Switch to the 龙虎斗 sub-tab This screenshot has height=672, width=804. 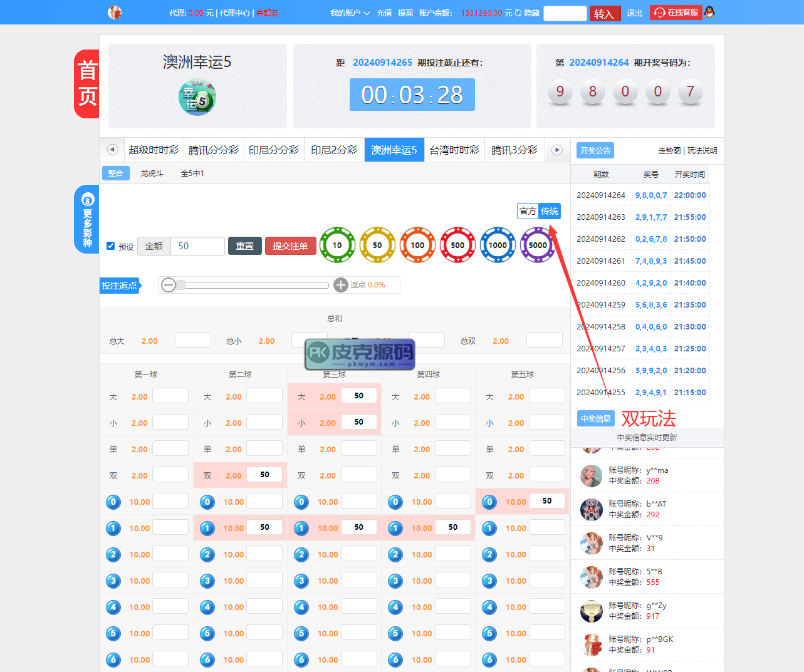(152, 173)
